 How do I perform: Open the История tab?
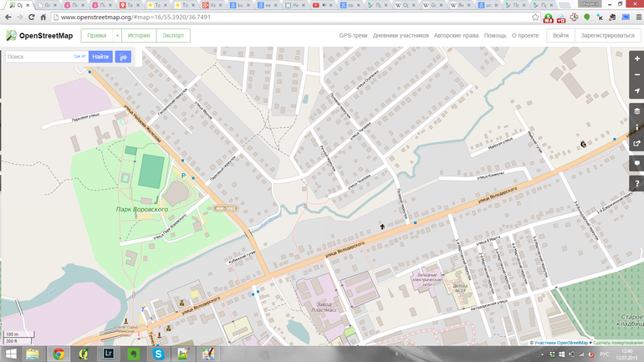[139, 36]
